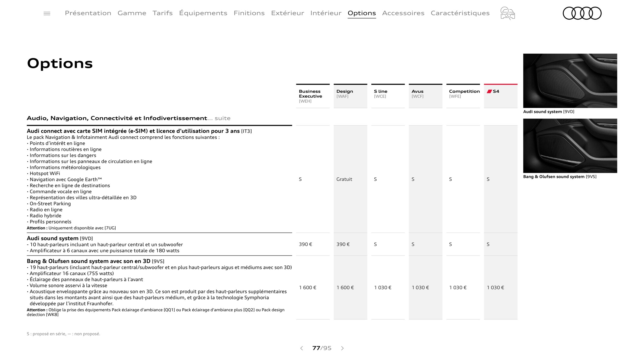The height and width of the screenshot is (362, 644).
Task: Click the red S4 rhombus badge
Action: pos(489,91)
